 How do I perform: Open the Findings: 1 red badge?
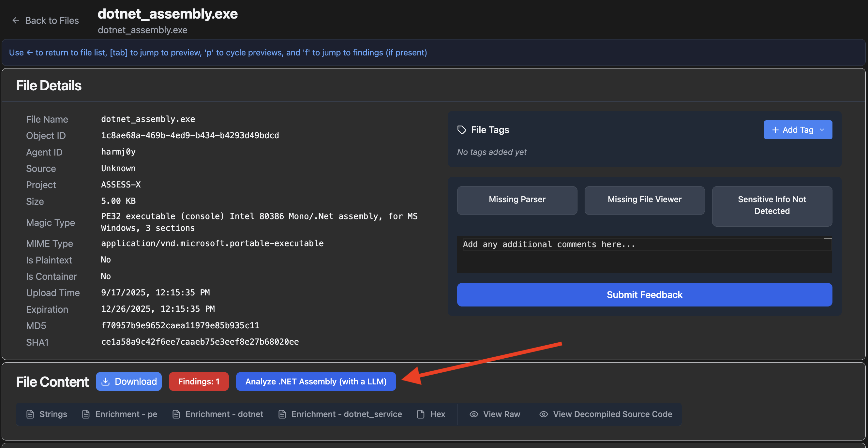pyautogui.click(x=199, y=381)
